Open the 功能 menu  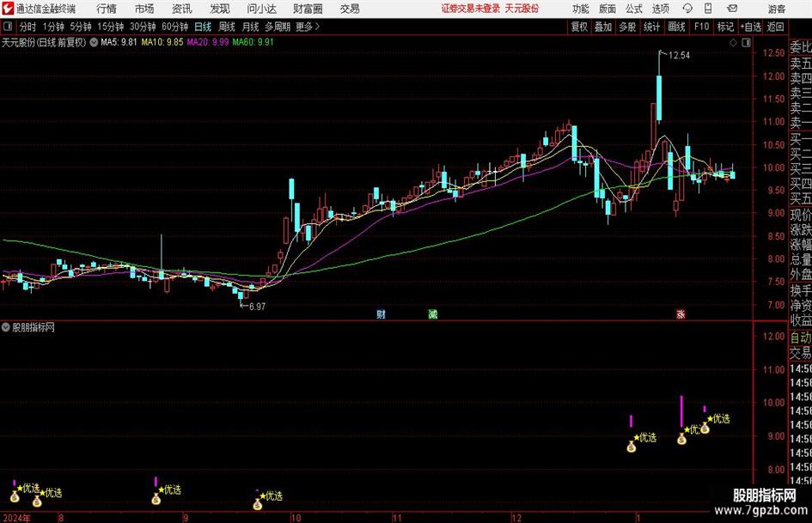click(x=581, y=9)
